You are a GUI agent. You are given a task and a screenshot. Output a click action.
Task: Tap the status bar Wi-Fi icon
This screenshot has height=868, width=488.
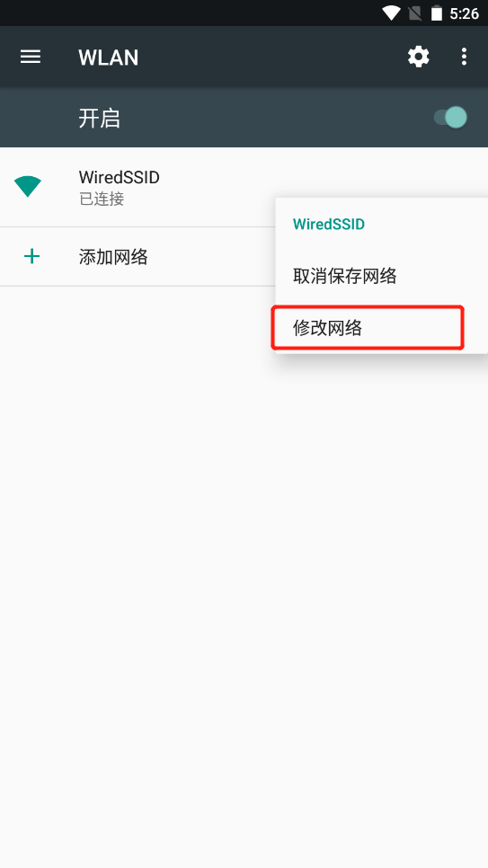[391, 13]
